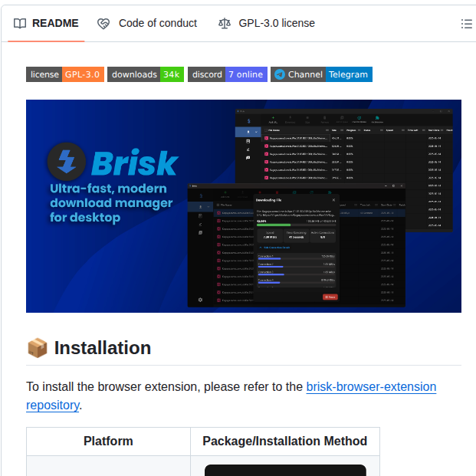The image size is (476, 476).
Task: Click the README book icon
Action: (x=20, y=23)
